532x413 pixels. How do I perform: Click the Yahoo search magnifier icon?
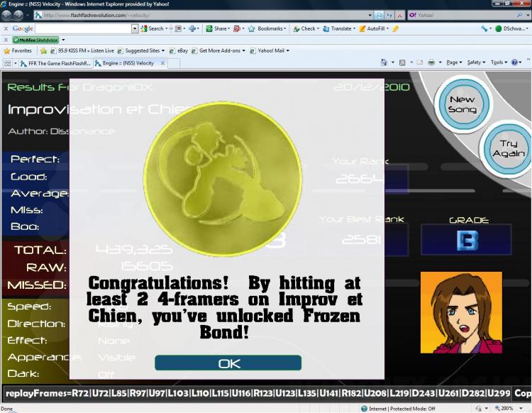[x=519, y=15]
